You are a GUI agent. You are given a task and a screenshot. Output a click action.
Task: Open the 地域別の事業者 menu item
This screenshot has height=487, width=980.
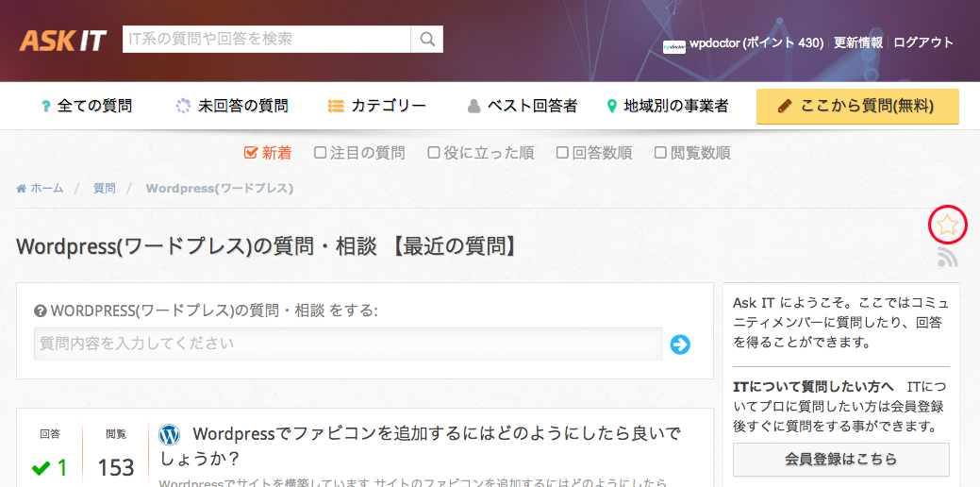coord(668,107)
